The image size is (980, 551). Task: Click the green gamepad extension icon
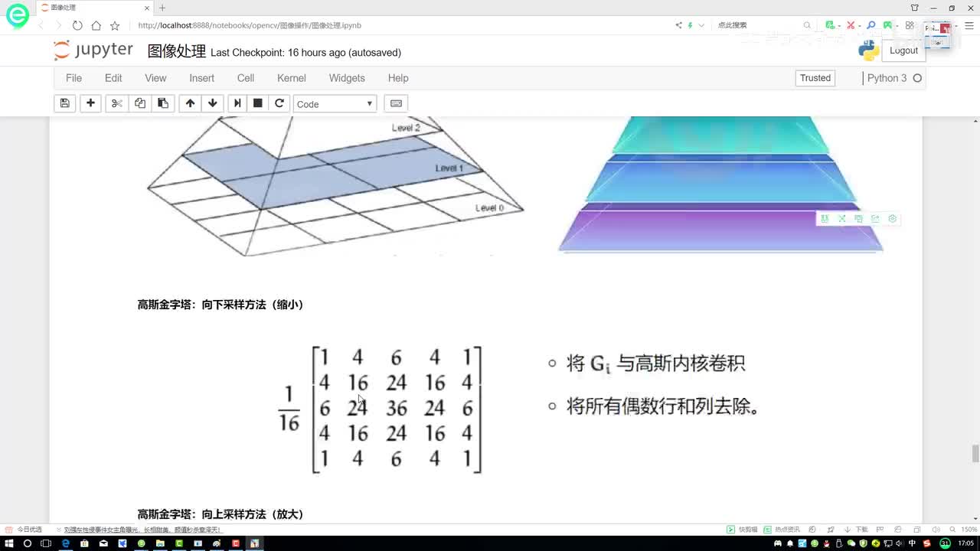pyautogui.click(x=888, y=25)
